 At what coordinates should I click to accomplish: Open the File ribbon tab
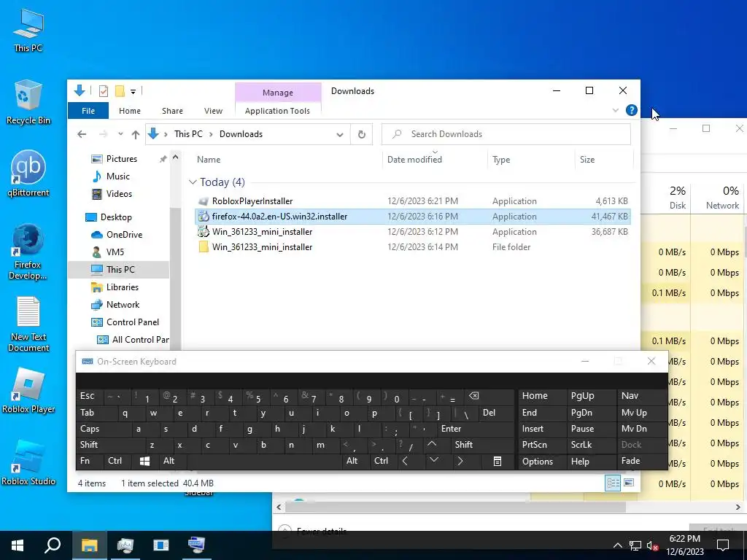pyautogui.click(x=88, y=111)
